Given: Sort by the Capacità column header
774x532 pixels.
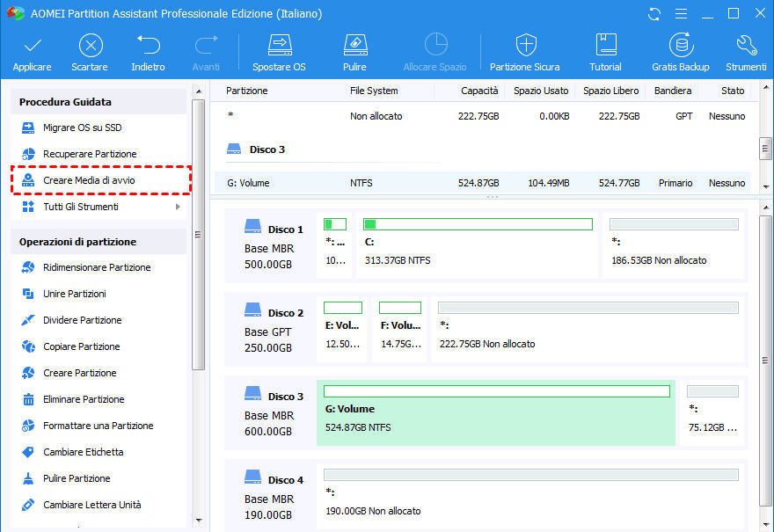Looking at the screenshot, I should coord(479,91).
